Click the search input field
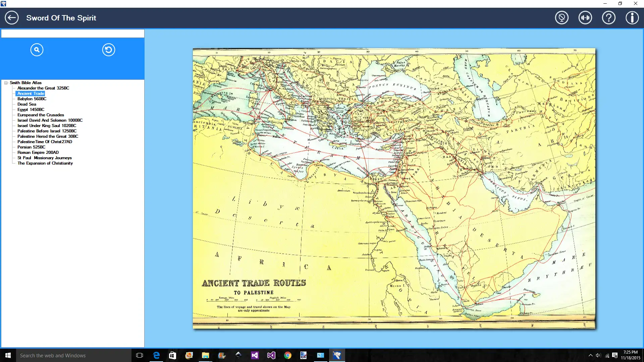Image resolution: width=644 pixels, height=362 pixels. click(72, 33)
